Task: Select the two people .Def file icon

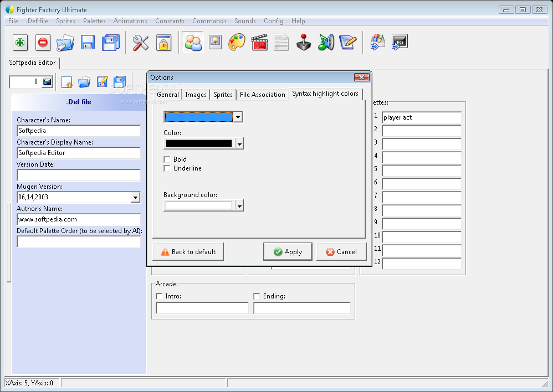Action: tap(193, 43)
